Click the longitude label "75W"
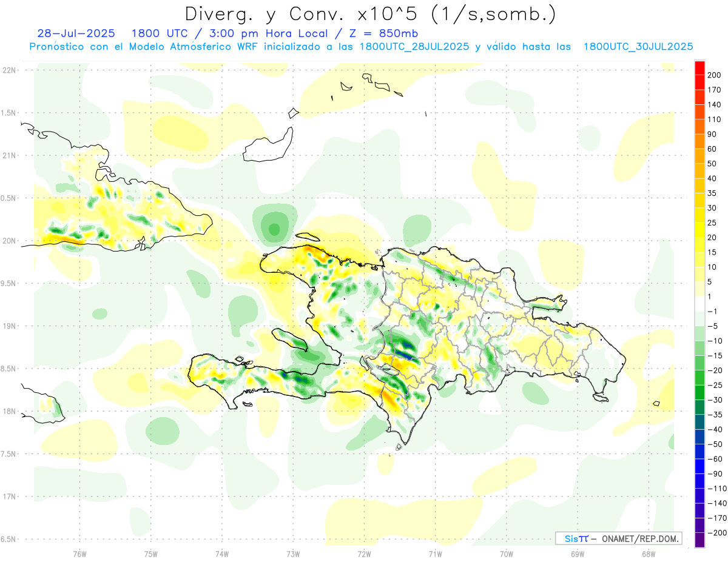The image size is (728, 562). (x=151, y=554)
